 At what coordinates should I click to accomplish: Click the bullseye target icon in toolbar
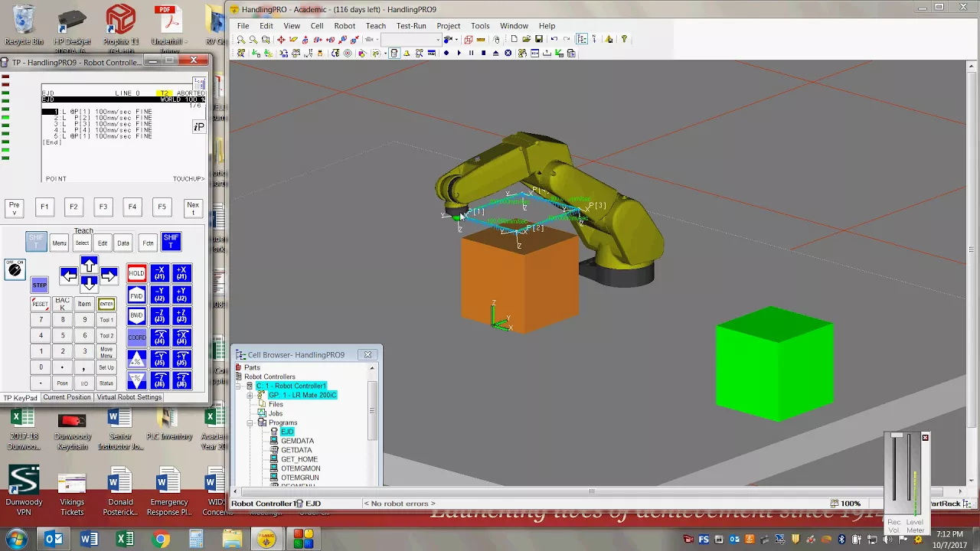tap(348, 53)
